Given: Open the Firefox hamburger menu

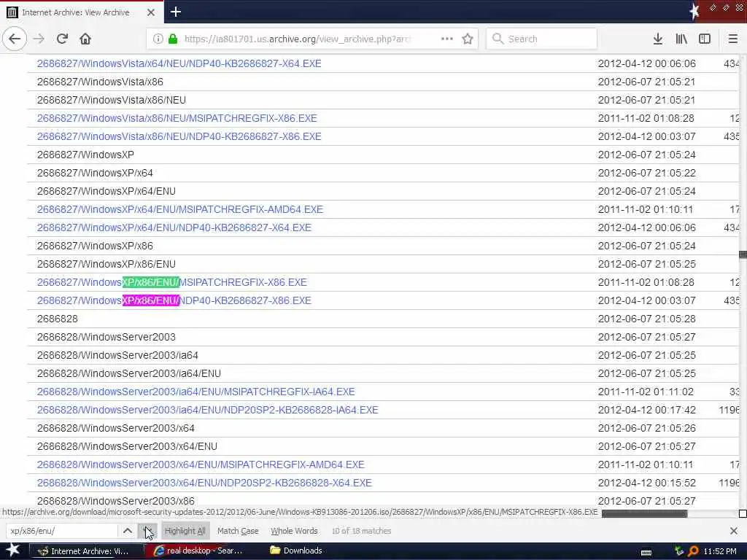Looking at the screenshot, I should [x=733, y=39].
